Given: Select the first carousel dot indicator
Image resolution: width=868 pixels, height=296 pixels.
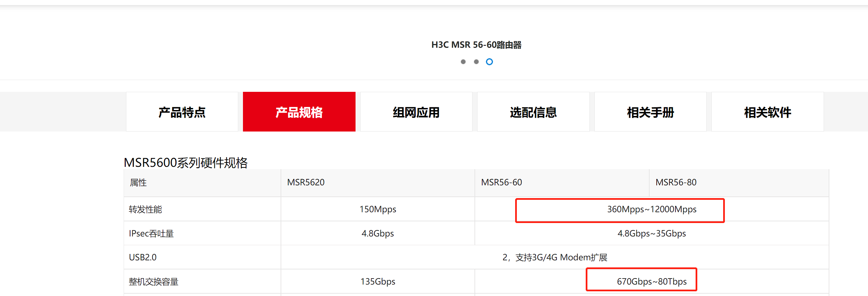Looking at the screenshot, I should [463, 62].
